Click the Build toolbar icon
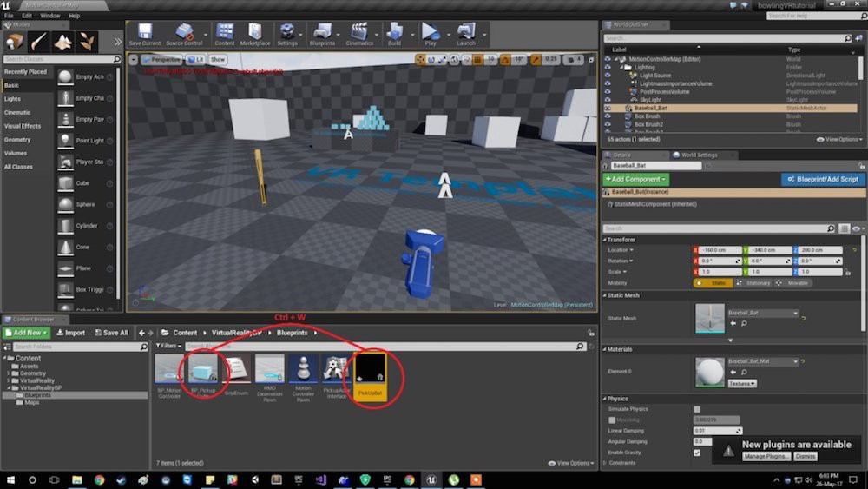Viewport: 868px width, 489px height. (x=394, y=35)
